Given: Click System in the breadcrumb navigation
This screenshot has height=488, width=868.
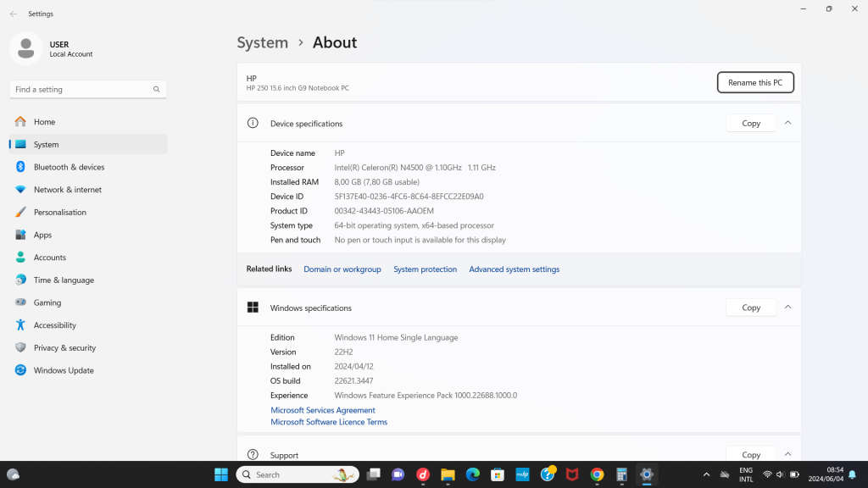Looking at the screenshot, I should [x=262, y=42].
